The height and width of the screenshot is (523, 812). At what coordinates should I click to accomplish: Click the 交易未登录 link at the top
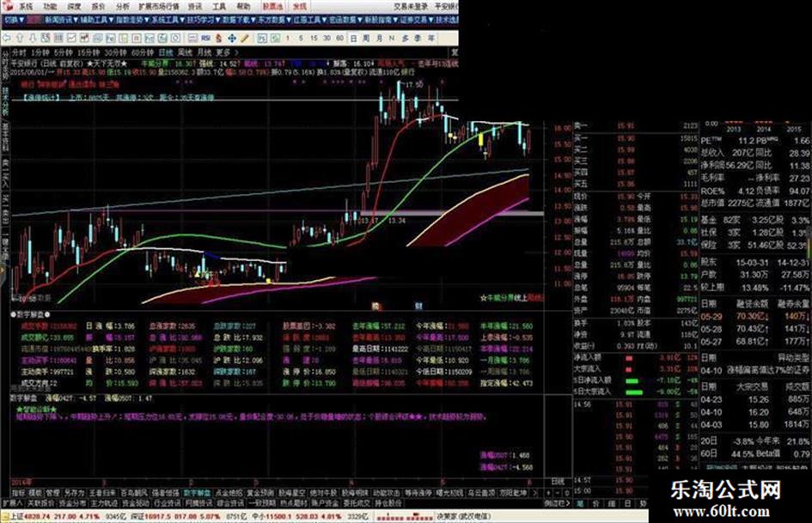411,7
